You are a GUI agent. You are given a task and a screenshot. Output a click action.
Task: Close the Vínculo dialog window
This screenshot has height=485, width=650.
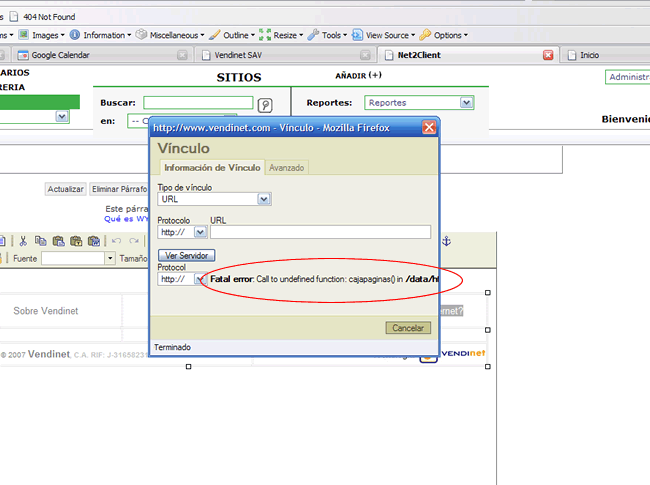click(x=429, y=127)
